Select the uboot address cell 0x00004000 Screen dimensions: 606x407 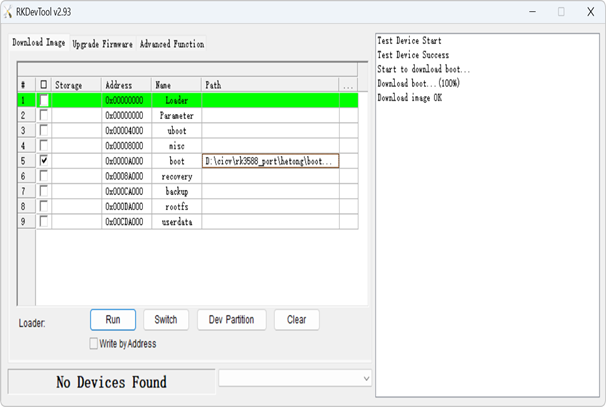(x=125, y=131)
